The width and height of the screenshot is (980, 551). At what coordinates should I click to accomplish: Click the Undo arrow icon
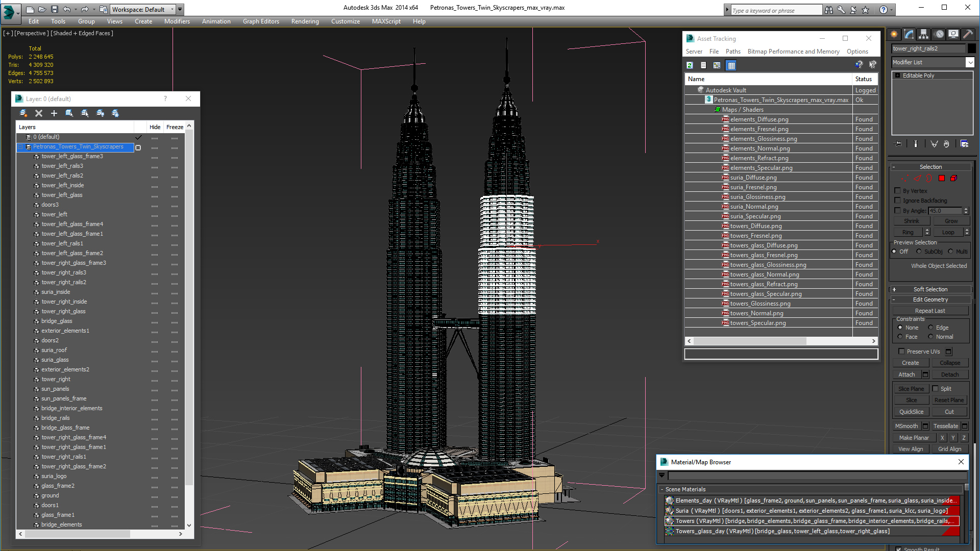pos(66,9)
